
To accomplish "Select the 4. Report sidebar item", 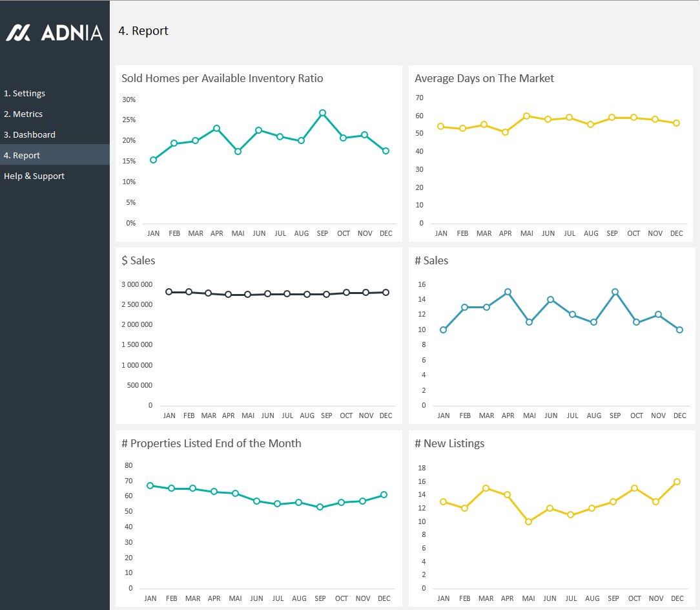I will pos(22,155).
